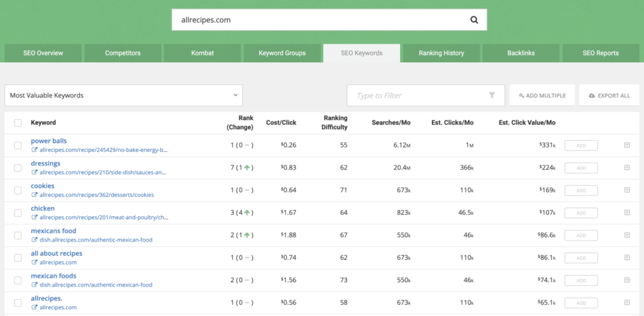The height and width of the screenshot is (316, 644).
Task: Expand row options arrow for chicken
Action: click(627, 212)
